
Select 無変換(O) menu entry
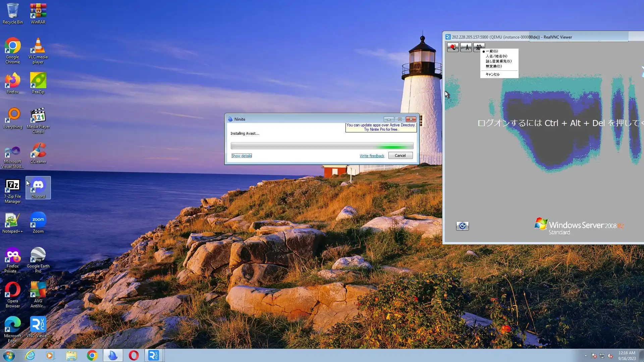pos(494,66)
